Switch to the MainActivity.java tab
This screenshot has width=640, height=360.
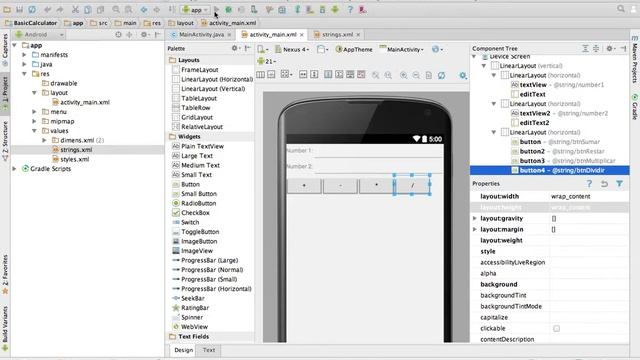pos(201,35)
